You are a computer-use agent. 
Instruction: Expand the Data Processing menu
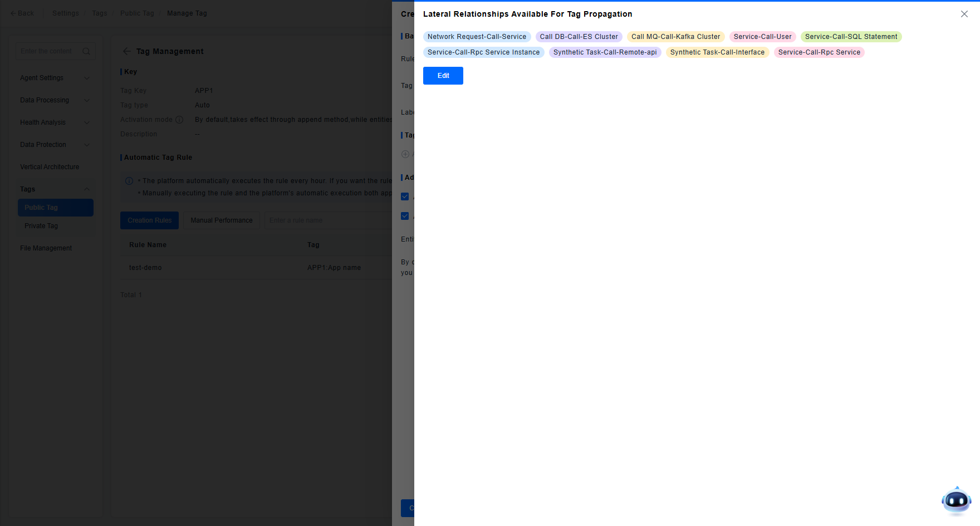(x=55, y=100)
